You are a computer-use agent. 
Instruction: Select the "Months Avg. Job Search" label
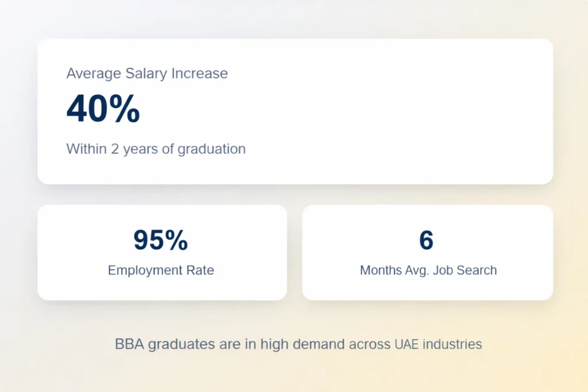[x=428, y=270]
